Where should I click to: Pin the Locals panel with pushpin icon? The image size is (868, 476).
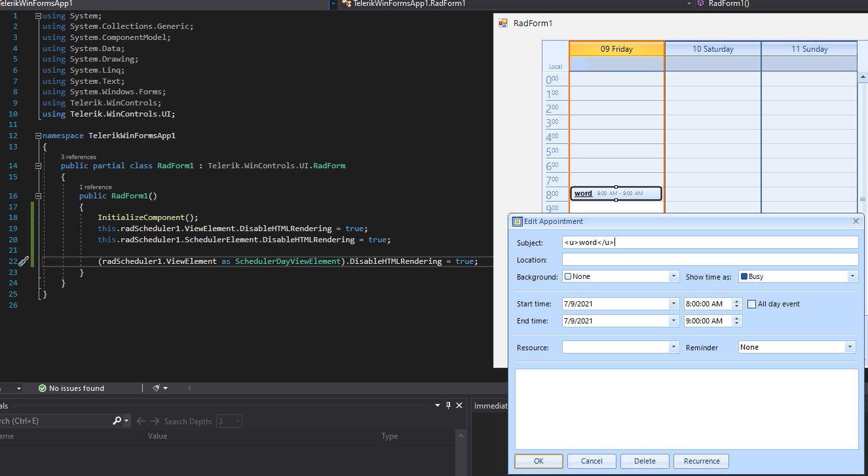coord(449,406)
